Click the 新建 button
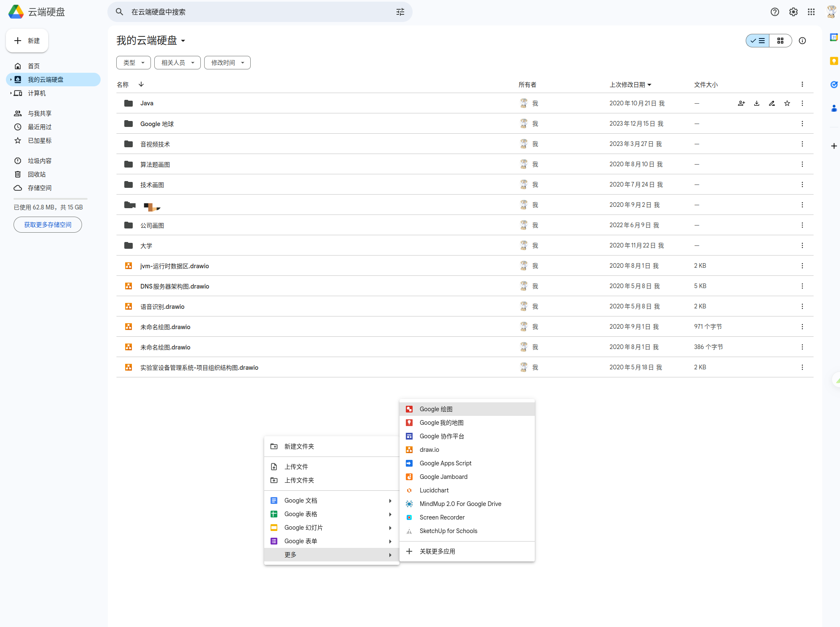840x627 pixels. pos(27,41)
